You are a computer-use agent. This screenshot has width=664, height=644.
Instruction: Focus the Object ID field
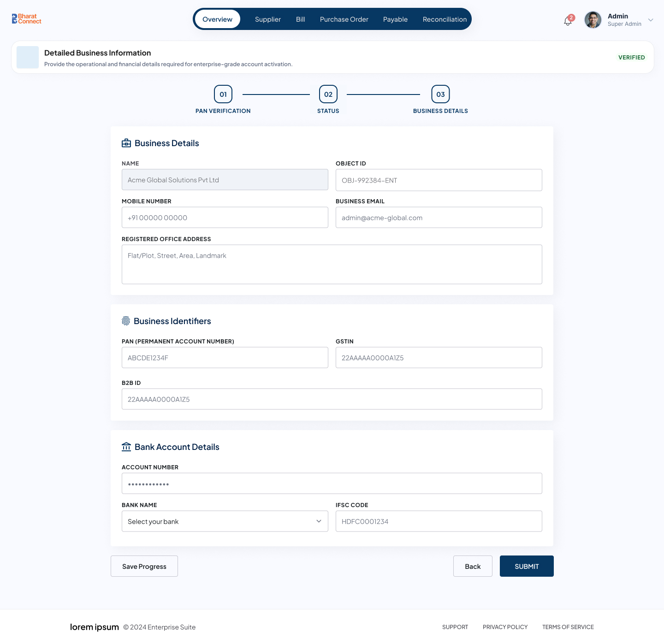tap(439, 180)
